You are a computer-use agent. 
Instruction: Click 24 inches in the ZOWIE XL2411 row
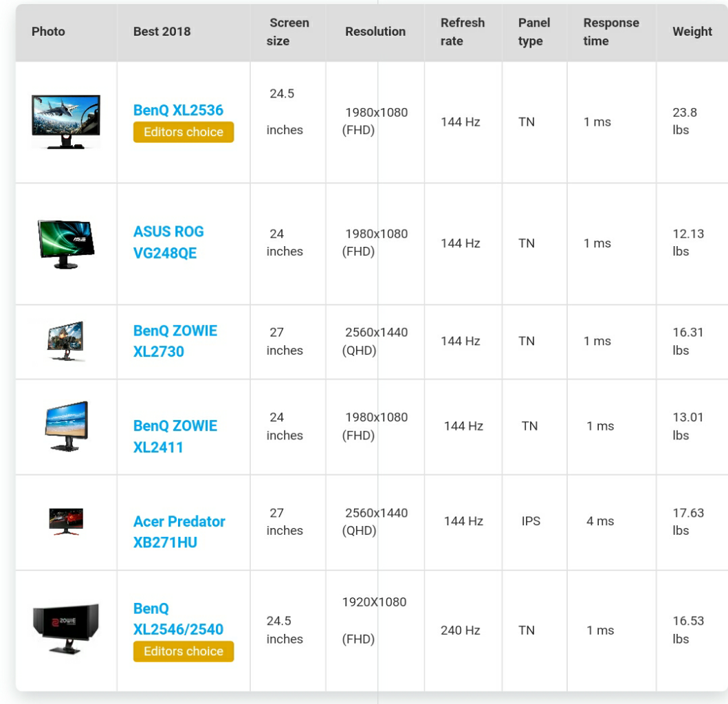point(285,426)
